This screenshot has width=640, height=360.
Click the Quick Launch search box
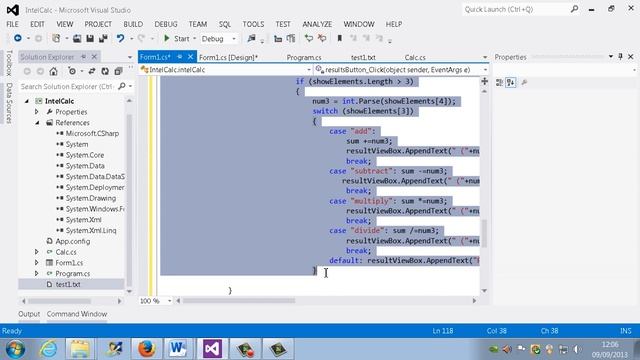tap(521, 9)
